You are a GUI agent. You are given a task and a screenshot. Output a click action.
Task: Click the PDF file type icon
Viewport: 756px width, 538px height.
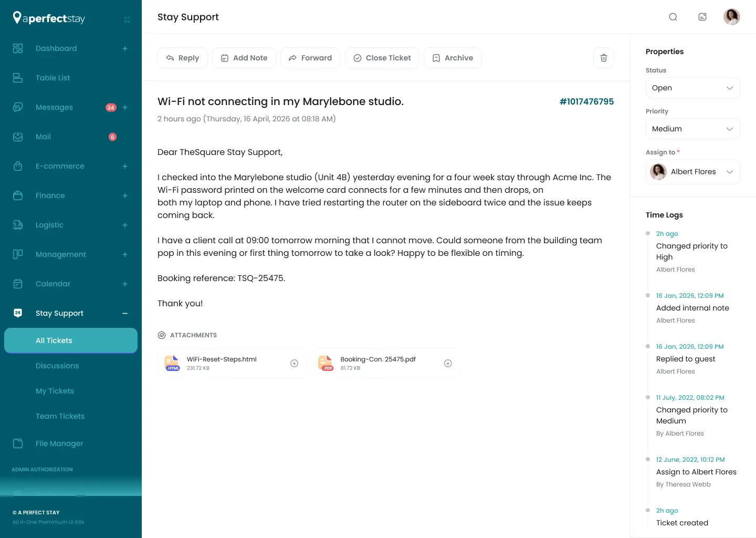325,363
